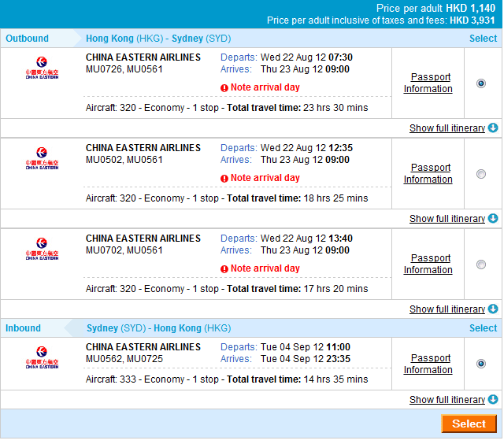Click China Eastern logo for MU0726 flight
Image resolution: width=504 pixels, height=444 pixels.
click(x=42, y=68)
